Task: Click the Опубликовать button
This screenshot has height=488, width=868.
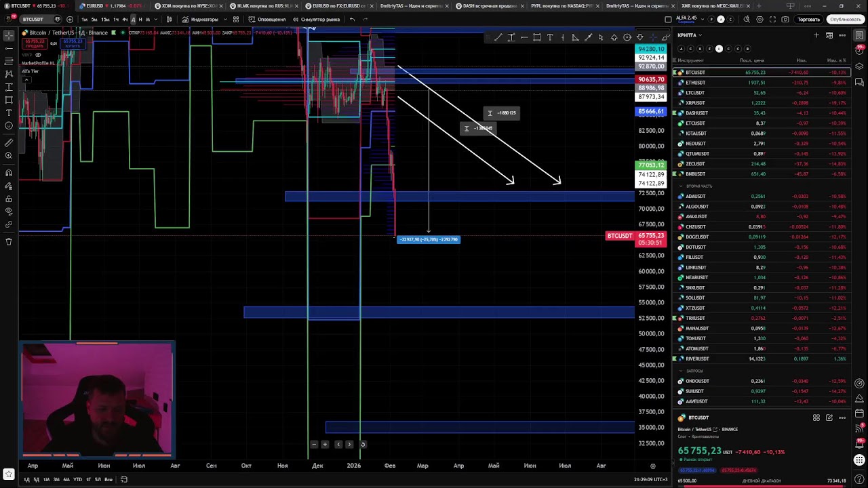Action: coord(845,20)
